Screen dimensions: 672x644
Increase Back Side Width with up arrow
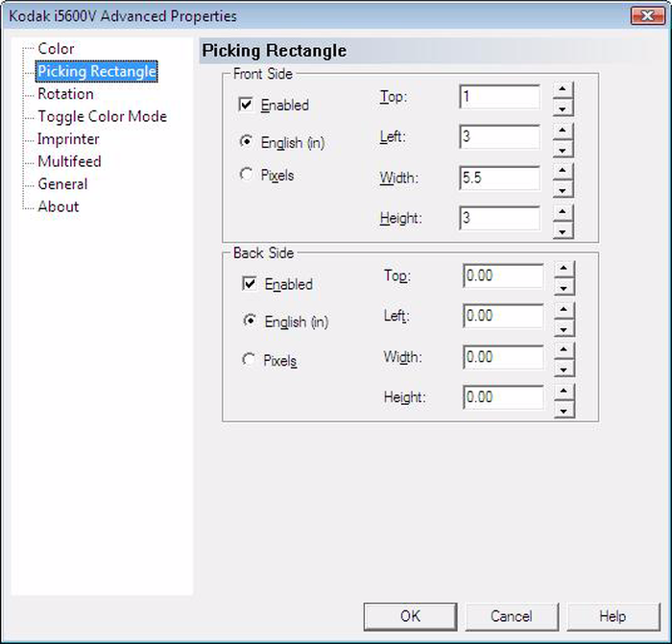click(564, 349)
